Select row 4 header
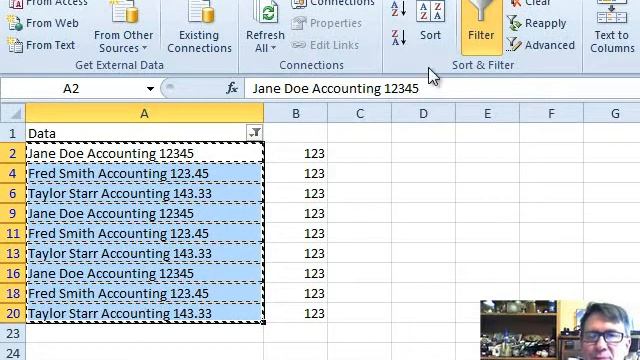This screenshot has height=360, width=640. click(x=13, y=173)
